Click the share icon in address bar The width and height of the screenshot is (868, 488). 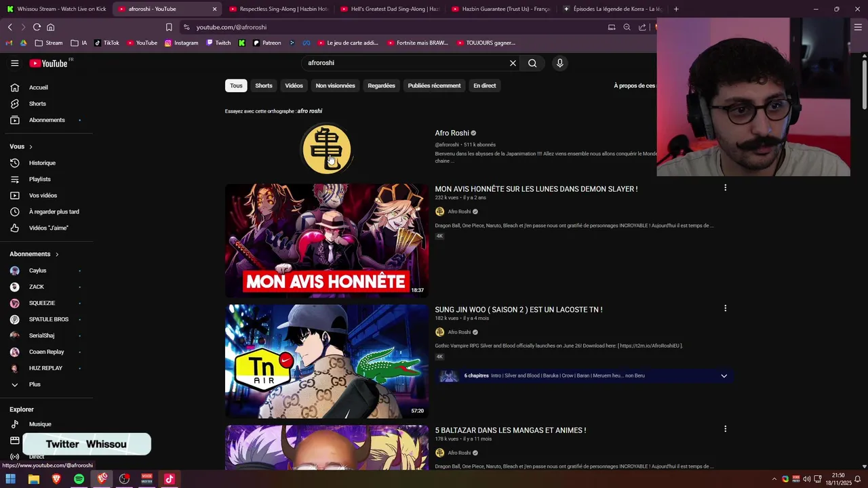click(x=642, y=27)
